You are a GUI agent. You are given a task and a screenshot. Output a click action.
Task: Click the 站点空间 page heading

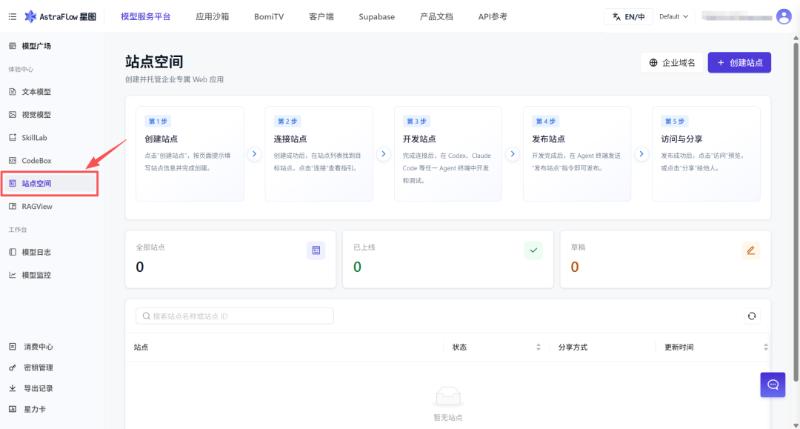point(154,62)
